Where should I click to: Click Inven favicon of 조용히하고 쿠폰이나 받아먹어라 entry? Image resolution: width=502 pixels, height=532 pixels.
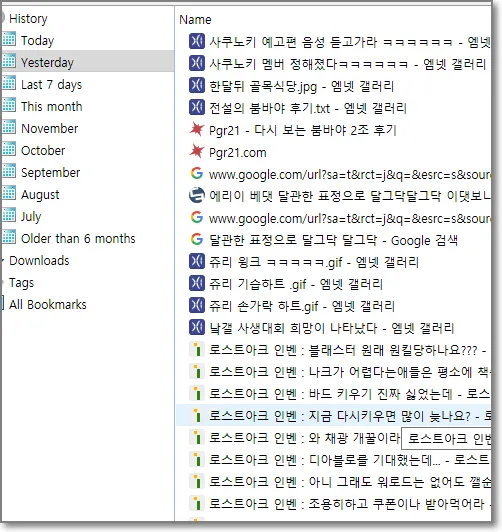(197, 504)
